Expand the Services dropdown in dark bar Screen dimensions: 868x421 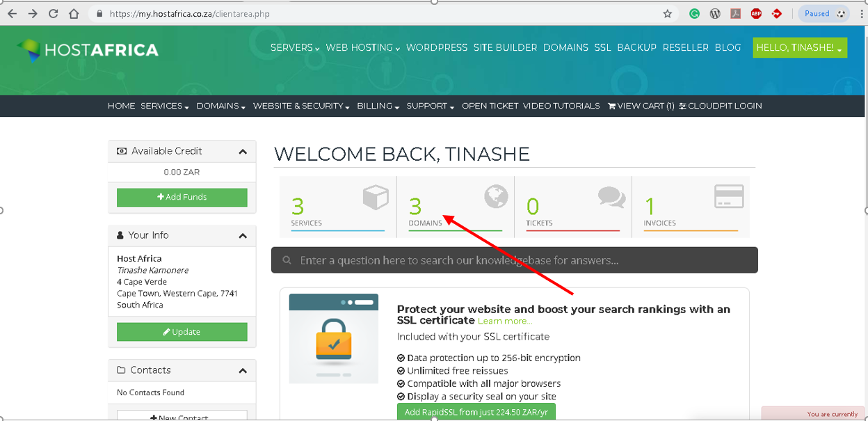click(x=165, y=106)
